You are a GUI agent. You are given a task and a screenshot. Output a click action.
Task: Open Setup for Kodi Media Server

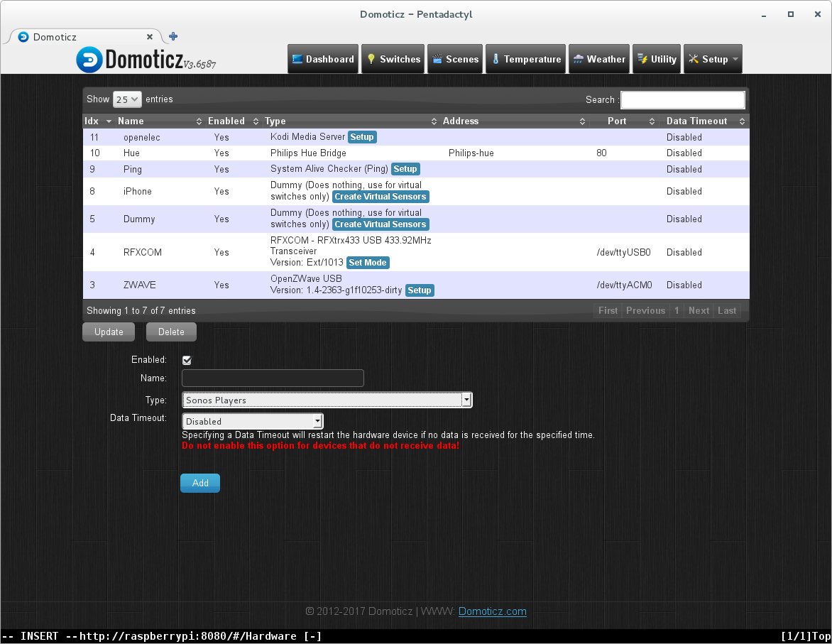click(362, 137)
